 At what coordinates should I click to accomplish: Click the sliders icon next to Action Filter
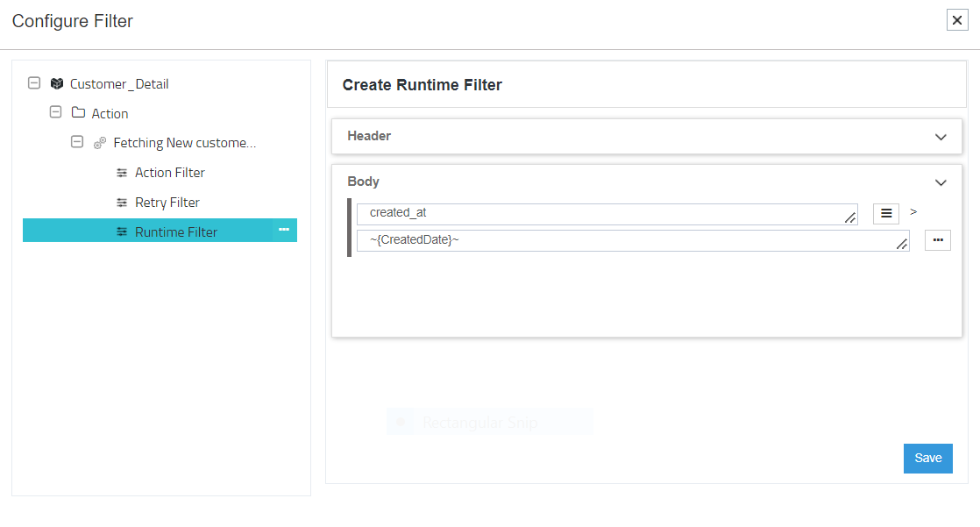click(x=122, y=173)
